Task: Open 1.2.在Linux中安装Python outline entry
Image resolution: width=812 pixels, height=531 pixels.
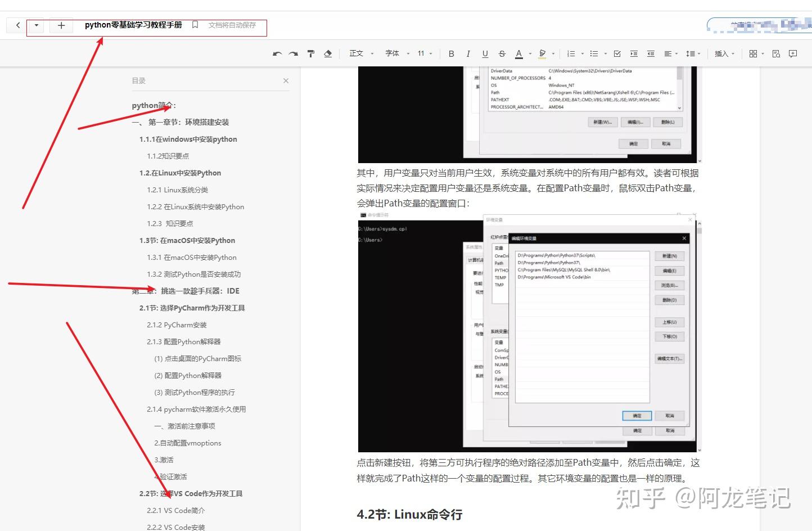Action: coord(180,173)
